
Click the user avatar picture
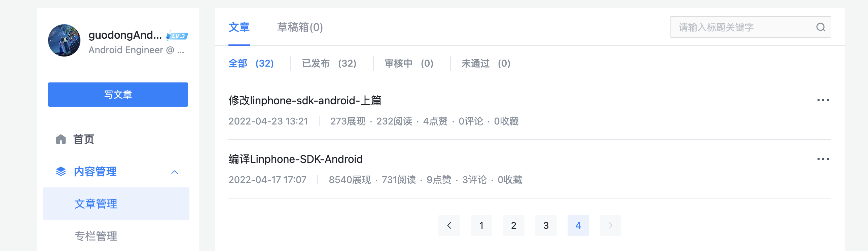pyautogui.click(x=64, y=40)
